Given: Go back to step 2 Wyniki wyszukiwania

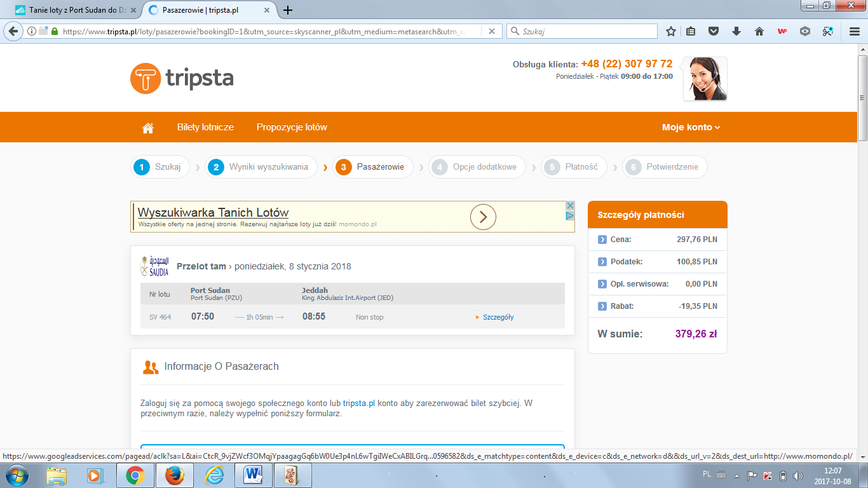Looking at the screenshot, I should point(261,167).
